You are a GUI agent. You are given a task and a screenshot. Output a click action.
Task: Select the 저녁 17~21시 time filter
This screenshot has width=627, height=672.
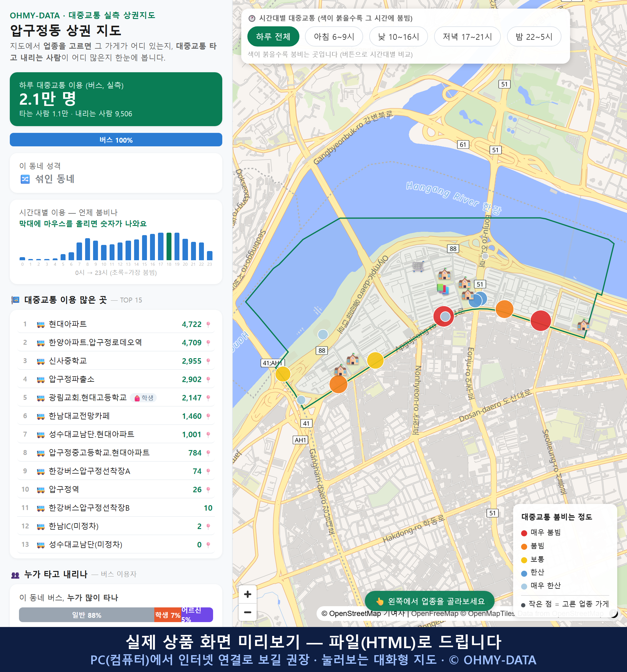coord(467,36)
